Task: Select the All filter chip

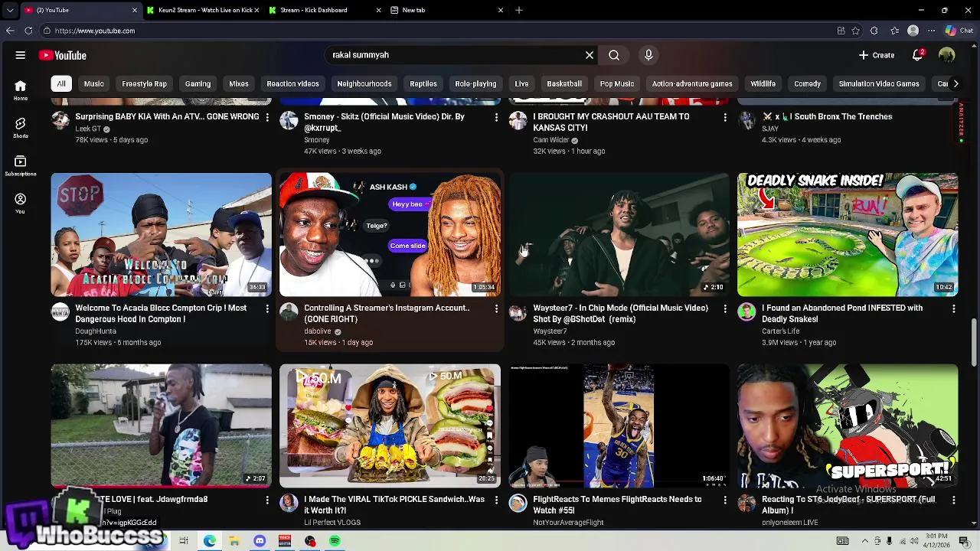Action: tap(61, 83)
